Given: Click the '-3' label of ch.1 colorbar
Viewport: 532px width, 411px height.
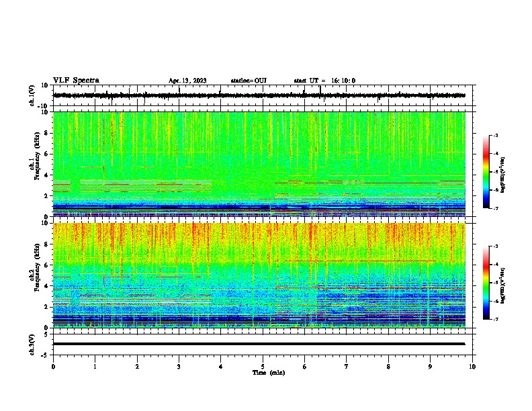Looking at the screenshot, I should tap(495, 135).
